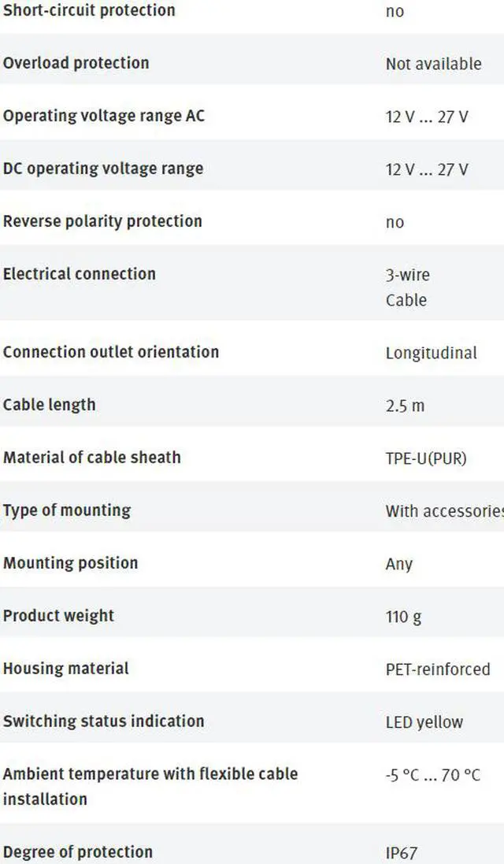Click the "Material of cable sheath" label

click(x=92, y=458)
